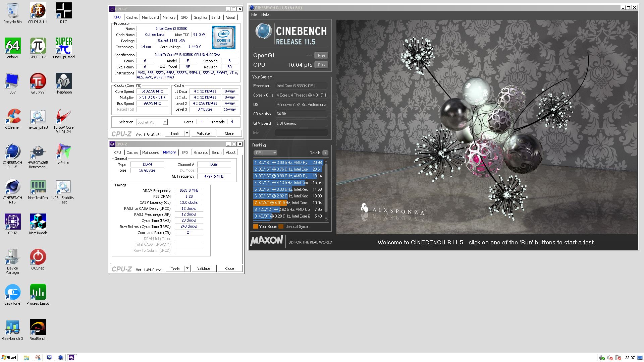Expand ranking Details arrow in Cinebench

click(325, 153)
